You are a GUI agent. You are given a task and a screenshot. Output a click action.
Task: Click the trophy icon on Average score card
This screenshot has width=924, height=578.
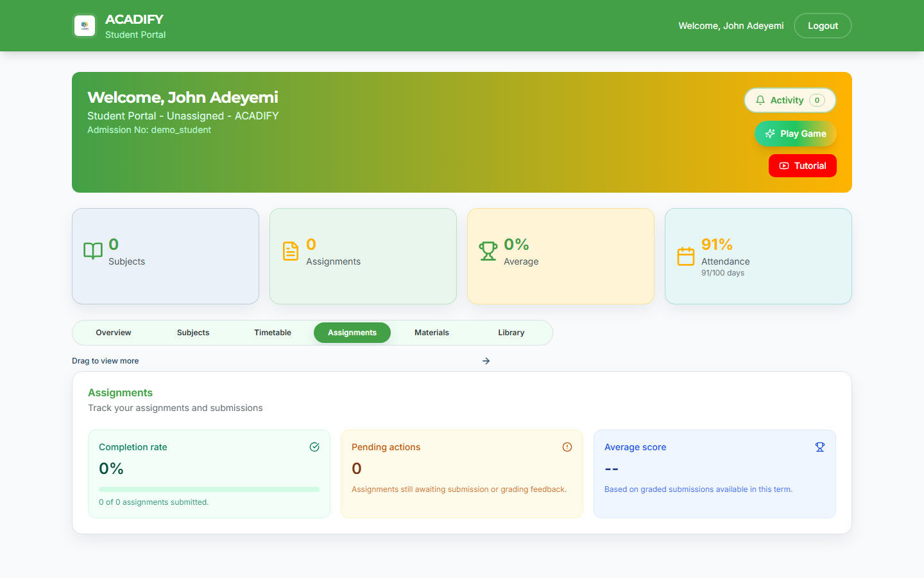[x=819, y=447]
